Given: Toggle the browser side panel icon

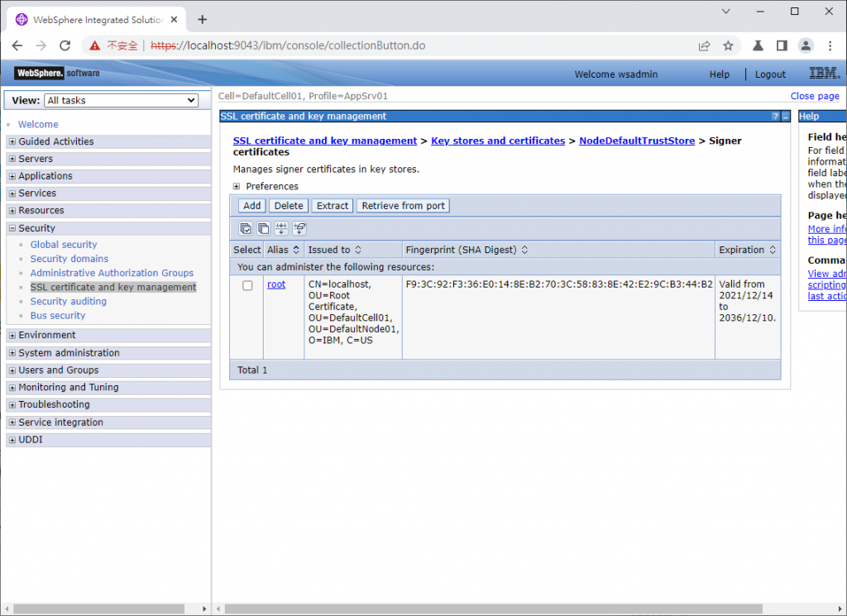Looking at the screenshot, I should (782, 45).
